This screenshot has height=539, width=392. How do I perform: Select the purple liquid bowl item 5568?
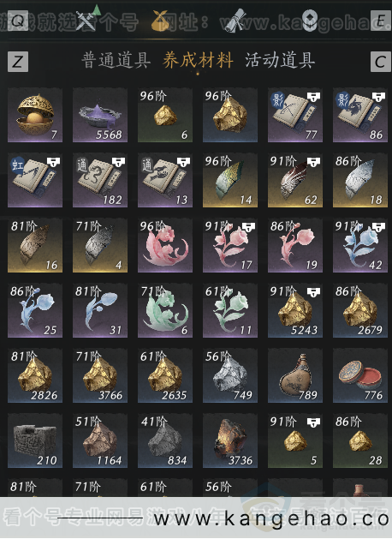[100, 115]
